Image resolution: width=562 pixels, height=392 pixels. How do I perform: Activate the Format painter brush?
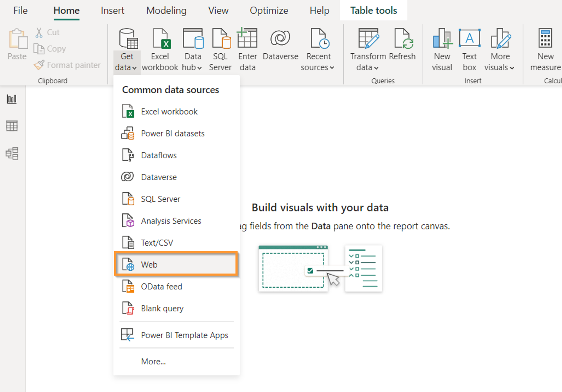point(67,65)
